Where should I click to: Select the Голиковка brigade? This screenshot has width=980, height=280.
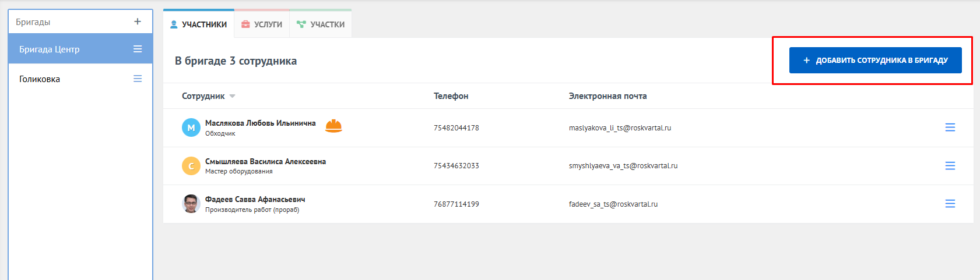pyautogui.click(x=40, y=79)
